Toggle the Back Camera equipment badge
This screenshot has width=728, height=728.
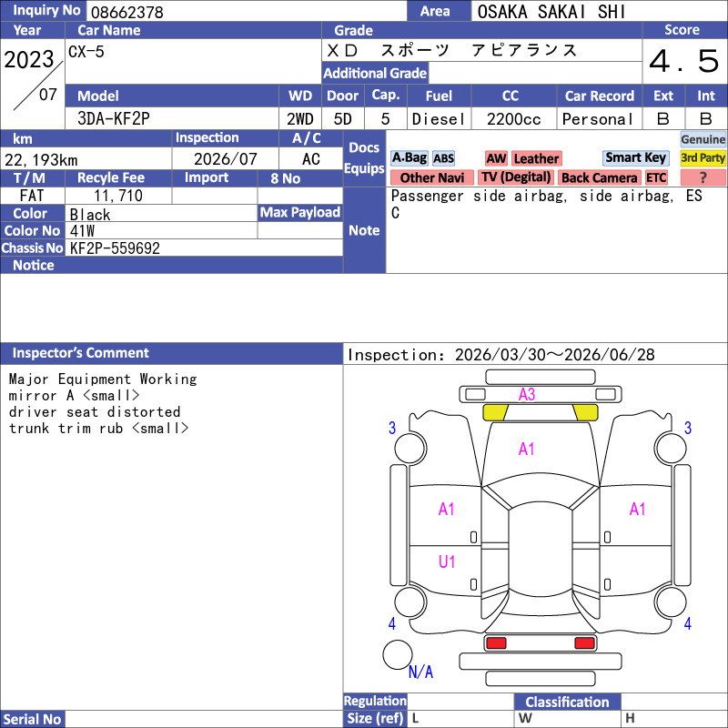pyautogui.click(x=600, y=178)
